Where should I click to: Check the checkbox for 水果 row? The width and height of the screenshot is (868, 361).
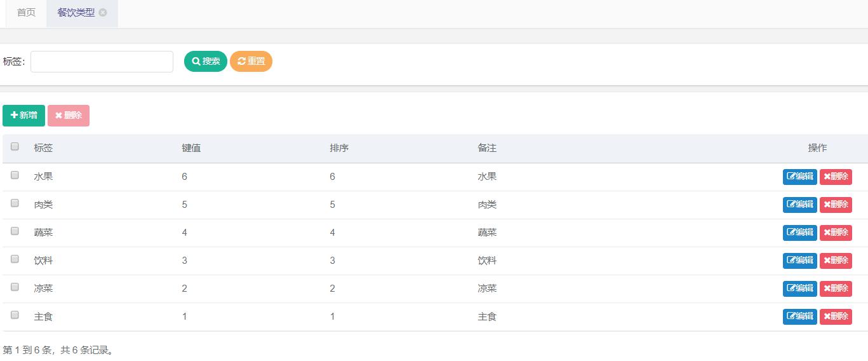15,175
